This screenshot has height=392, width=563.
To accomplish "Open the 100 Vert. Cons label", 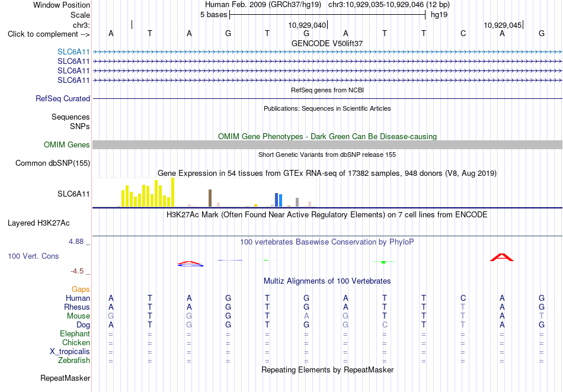I will pyautogui.click(x=33, y=256).
